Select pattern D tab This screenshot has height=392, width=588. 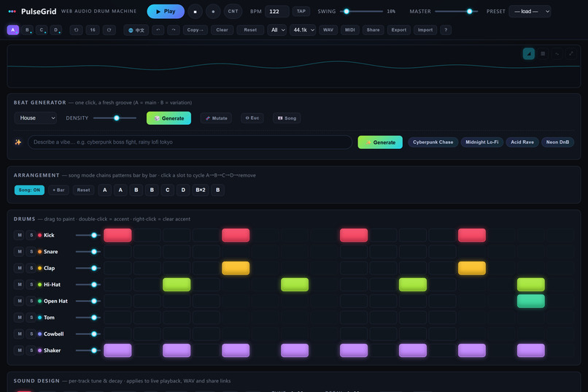point(56,30)
